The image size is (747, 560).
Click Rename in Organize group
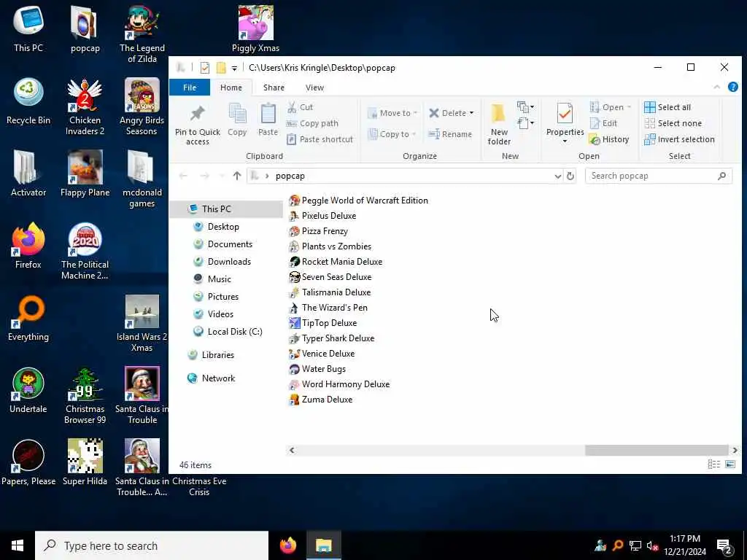click(450, 134)
